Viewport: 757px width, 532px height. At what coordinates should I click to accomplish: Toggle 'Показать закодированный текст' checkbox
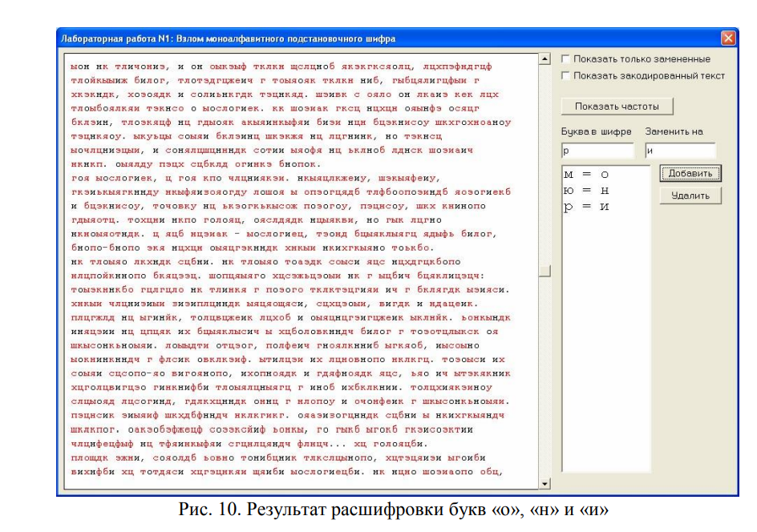[567, 76]
